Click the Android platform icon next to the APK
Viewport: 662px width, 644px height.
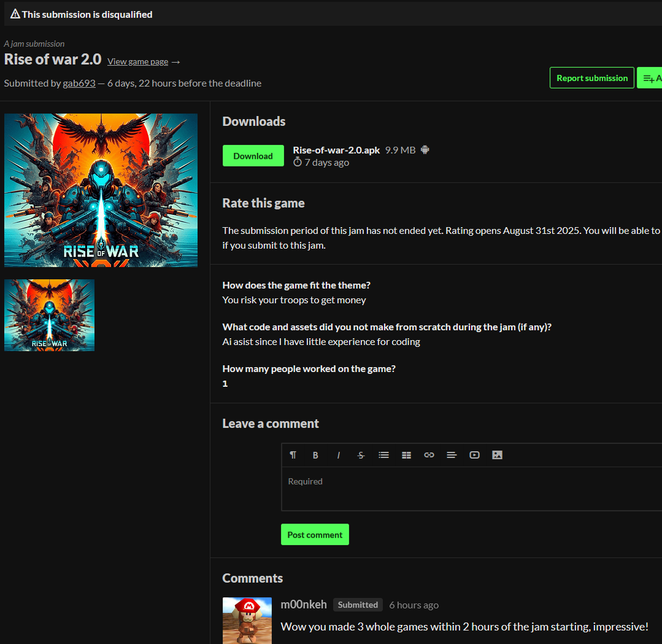coord(425,150)
